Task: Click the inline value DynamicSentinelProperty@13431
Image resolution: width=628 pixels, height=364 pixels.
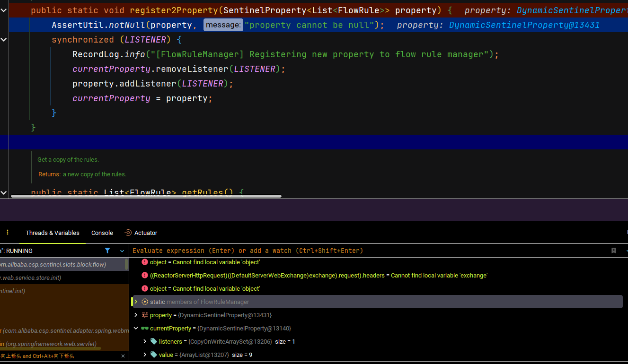Action: (524, 25)
